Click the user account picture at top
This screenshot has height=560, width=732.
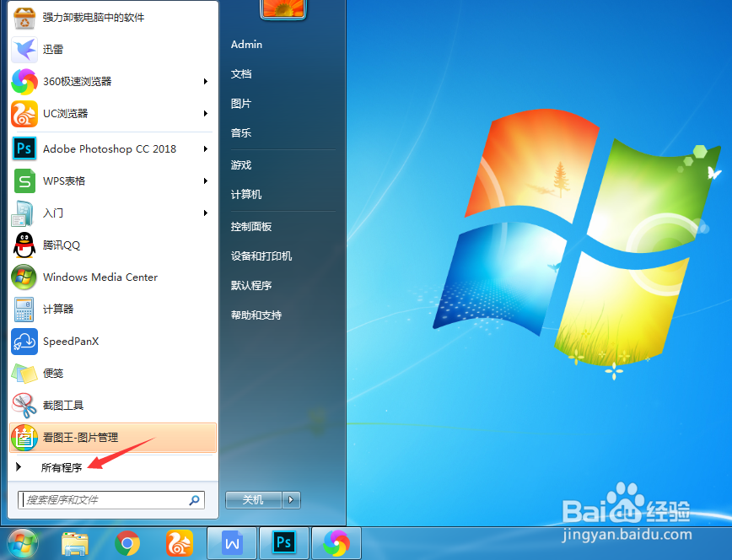click(x=283, y=8)
